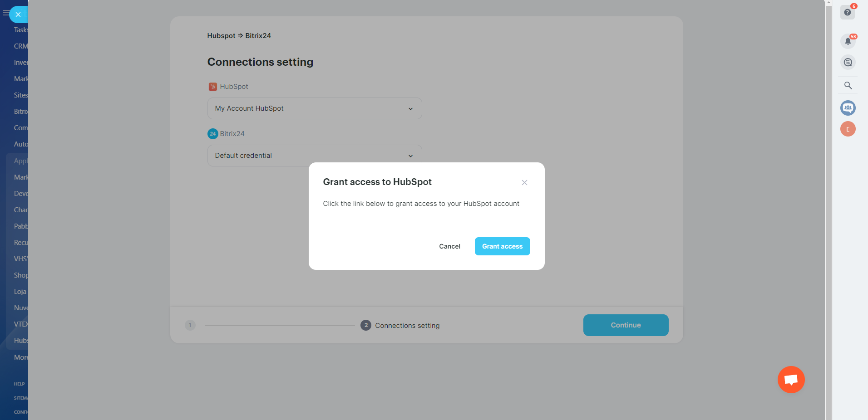Click Cancel in the dialog
The width and height of the screenshot is (868, 420).
tap(449, 246)
